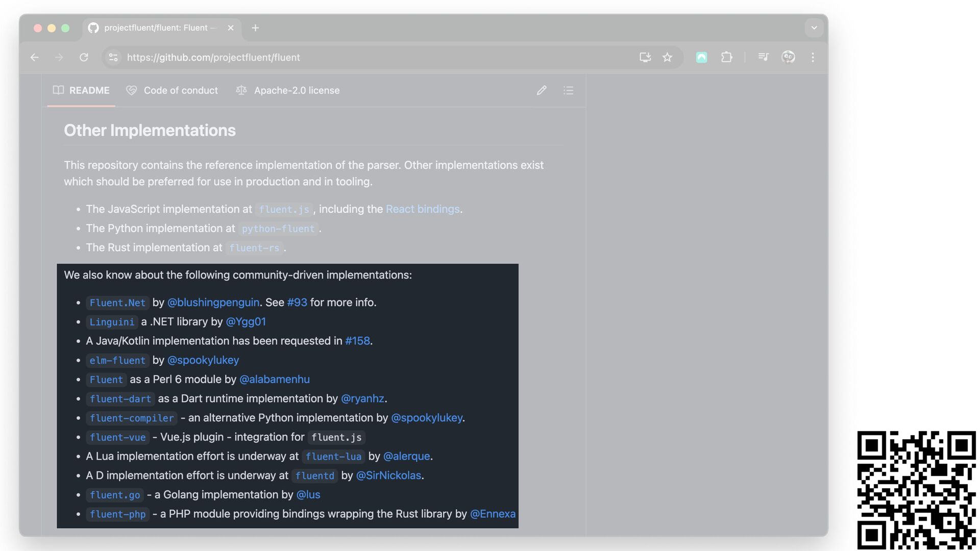The image size is (980, 551).
Task: View site information icon in address bar
Action: 113,57
